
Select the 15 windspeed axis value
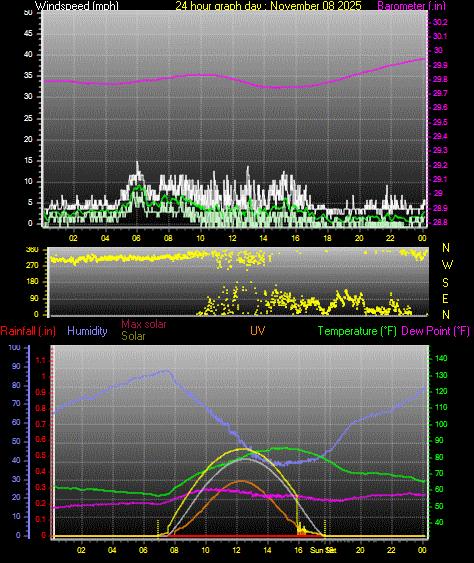coord(28,160)
